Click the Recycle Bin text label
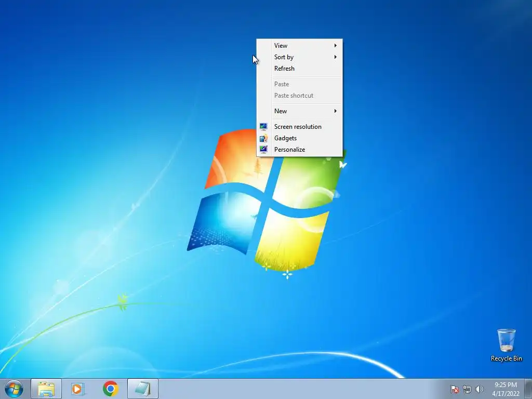 506,358
